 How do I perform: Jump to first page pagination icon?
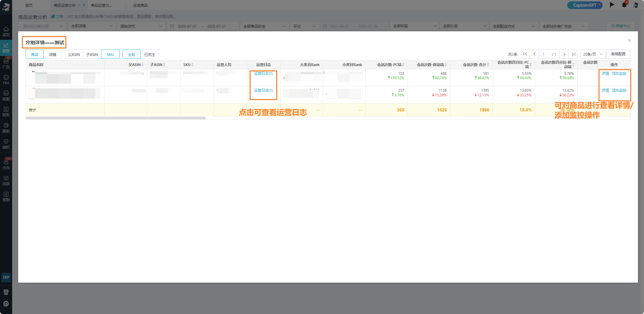click(x=525, y=54)
